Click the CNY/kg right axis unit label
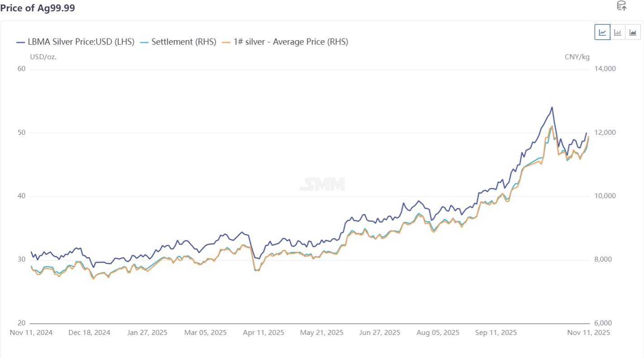644x358 pixels. (577, 57)
